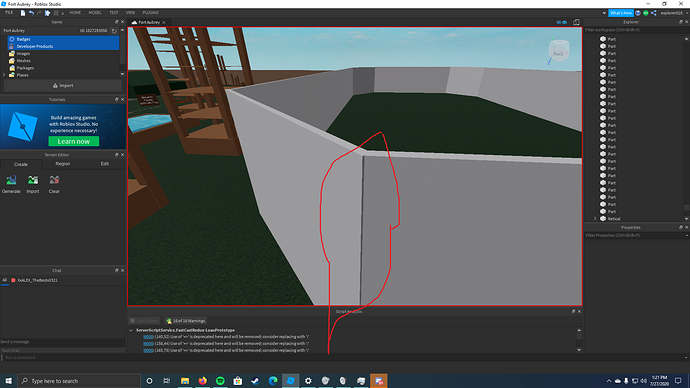Viewport: 690px width, 388px height.
Task: Click the Redo arrow icon
Action: (x=39, y=13)
